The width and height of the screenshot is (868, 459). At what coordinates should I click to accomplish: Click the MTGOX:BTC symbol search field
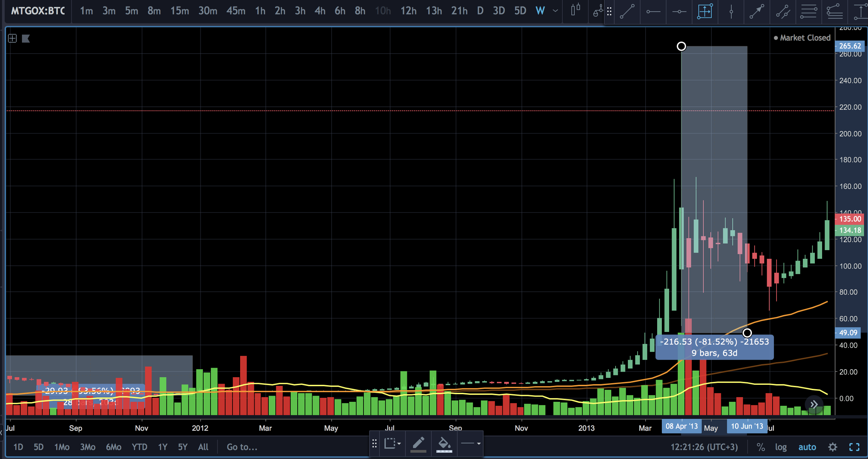click(x=38, y=11)
